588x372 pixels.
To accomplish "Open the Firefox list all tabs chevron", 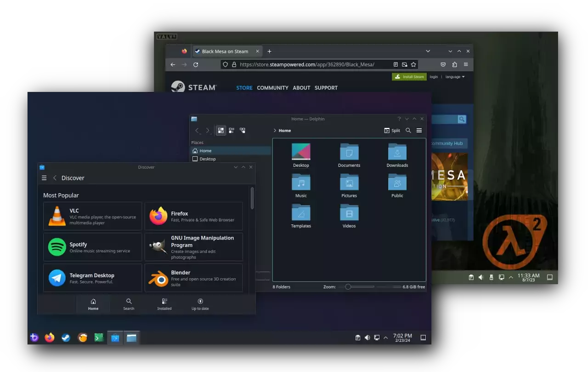I will coord(428,51).
